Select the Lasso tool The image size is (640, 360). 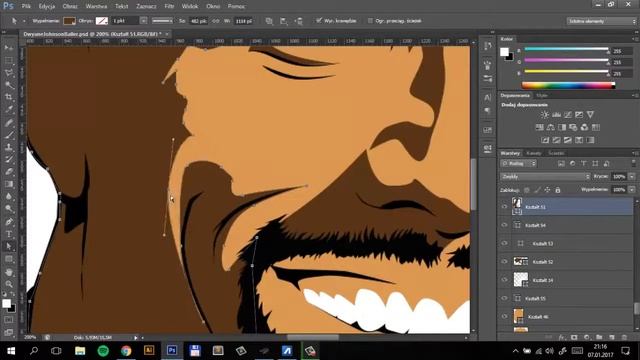point(9,73)
